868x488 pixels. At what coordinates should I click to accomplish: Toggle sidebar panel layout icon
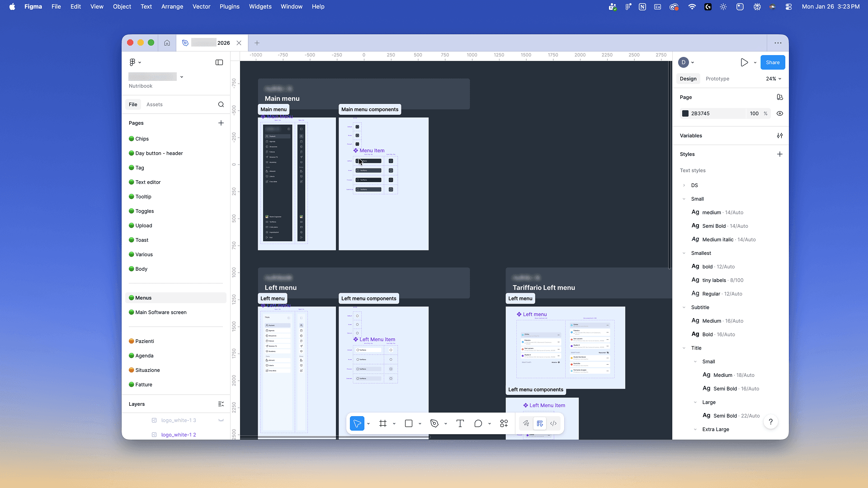219,62
